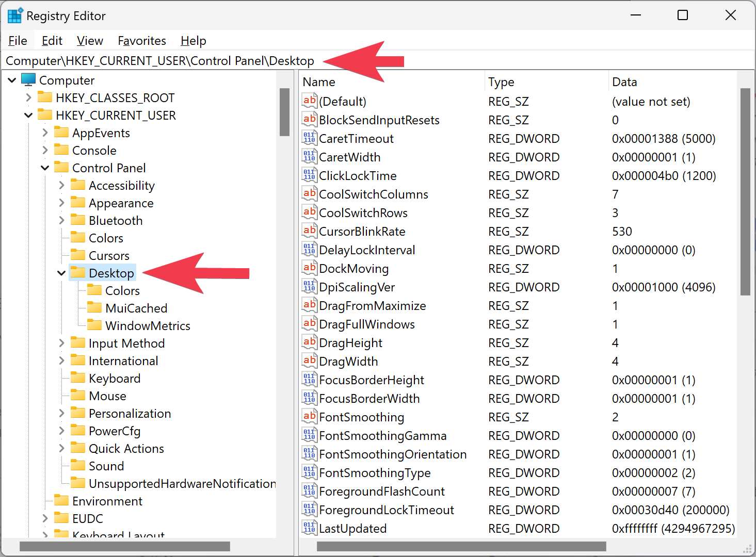Viewport: 756px width, 557px height.
Task: Collapse the HKEY_CURRENT_USER node
Action: click(28, 116)
